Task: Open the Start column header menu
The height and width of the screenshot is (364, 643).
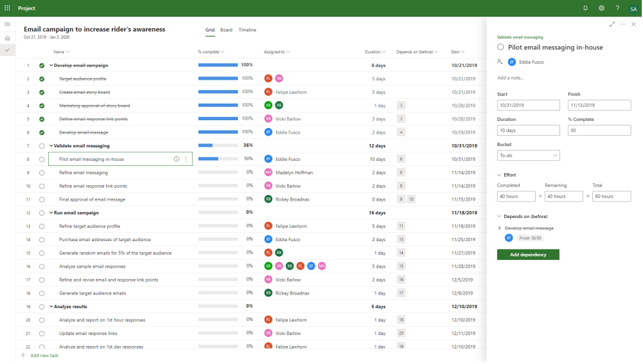Action: 458,52
